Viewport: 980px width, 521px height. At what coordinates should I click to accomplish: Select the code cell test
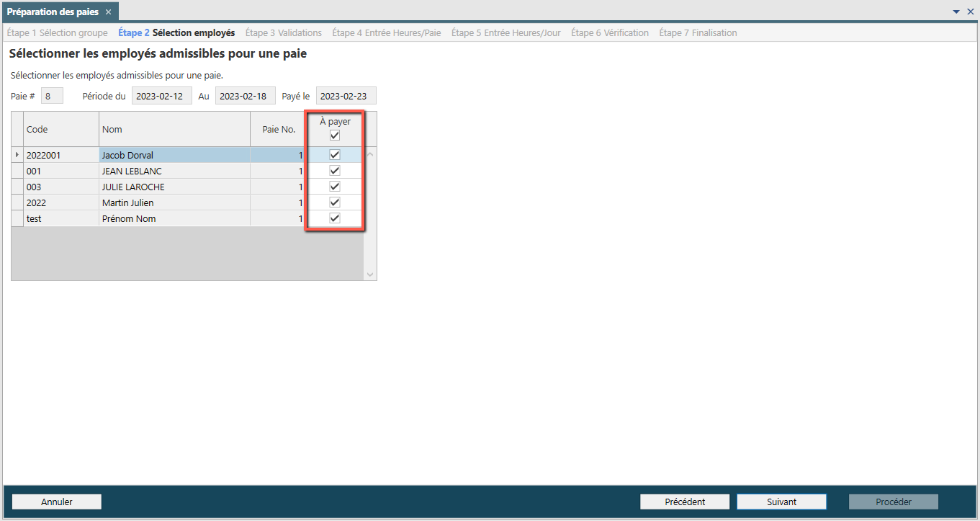[x=61, y=218]
